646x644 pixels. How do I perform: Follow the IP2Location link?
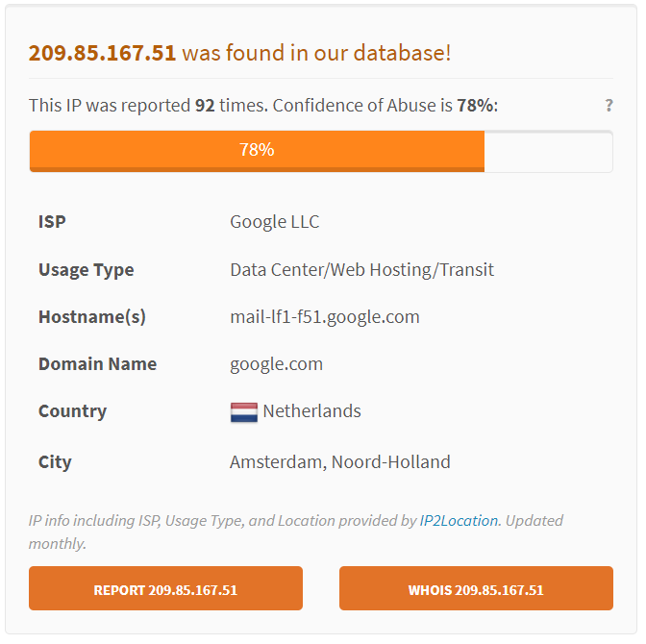pos(459,521)
